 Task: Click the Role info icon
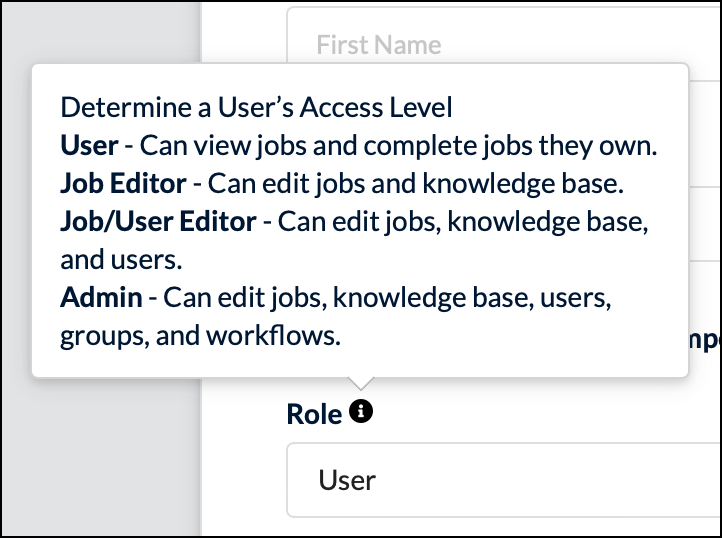(x=361, y=411)
